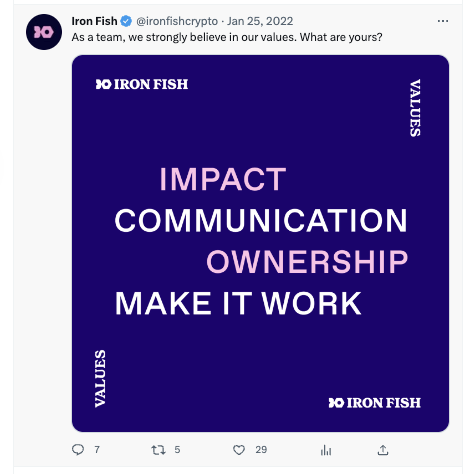Image resolution: width=469 pixels, height=474 pixels.
Task: Click the bottom-right Iron Fish logo in image
Action: click(x=375, y=403)
